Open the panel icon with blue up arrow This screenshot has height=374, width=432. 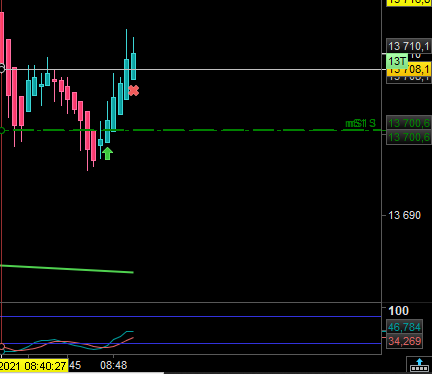pyautogui.click(x=419, y=365)
